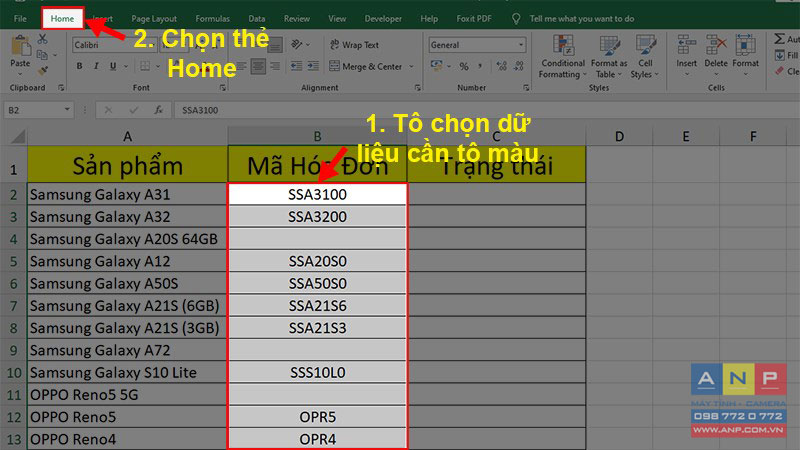
Task: Click the AutoSum sigma icon
Action: coord(780,39)
